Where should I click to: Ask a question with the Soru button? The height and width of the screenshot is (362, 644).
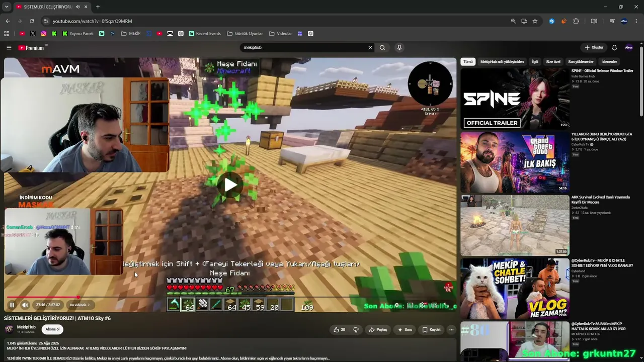click(x=405, y=330)
